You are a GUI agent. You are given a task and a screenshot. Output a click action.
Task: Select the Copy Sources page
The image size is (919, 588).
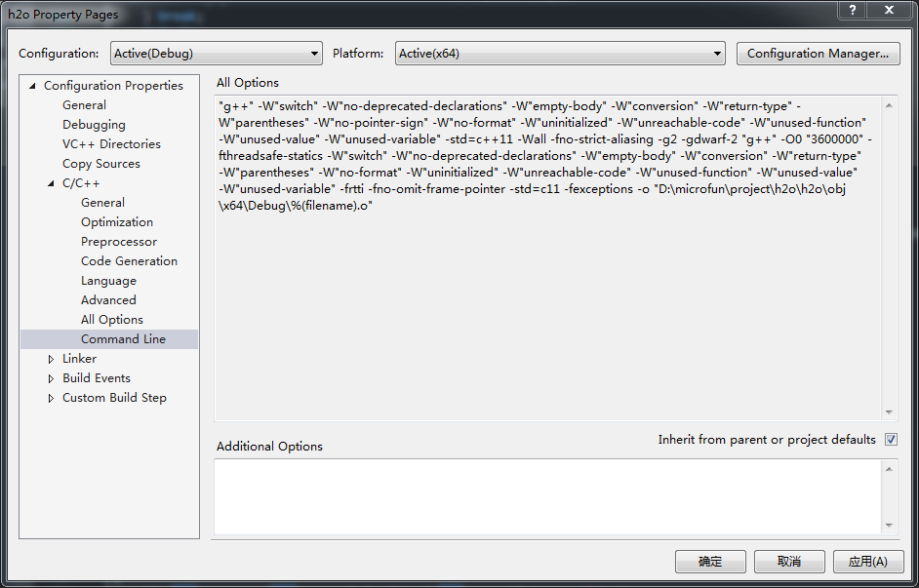click(x=101, y=164)
